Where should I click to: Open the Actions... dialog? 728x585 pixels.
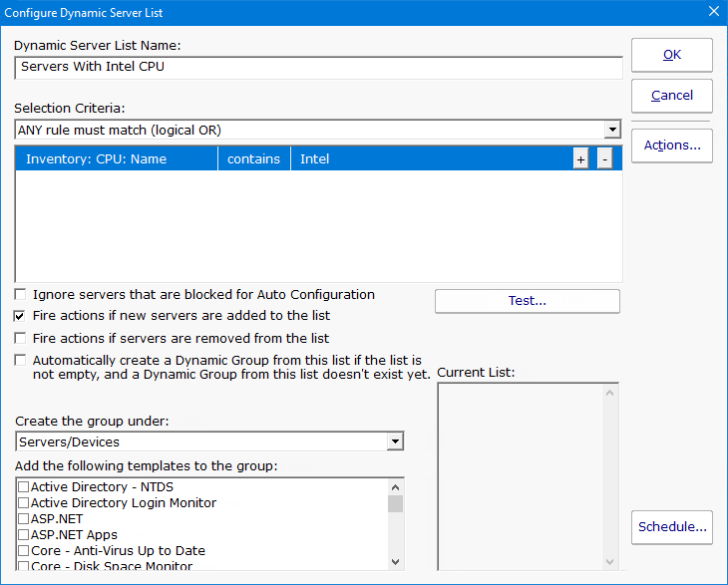click(x=671, y=146)
